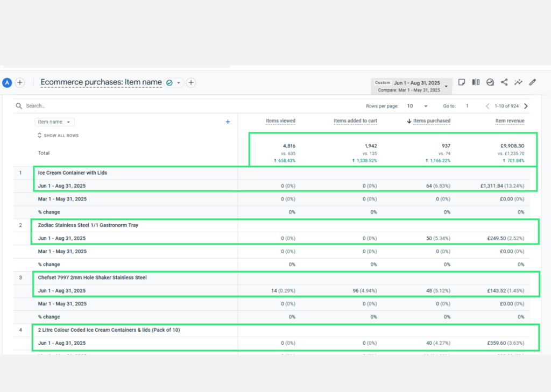Click the edit comparisons columns icon

476,82
